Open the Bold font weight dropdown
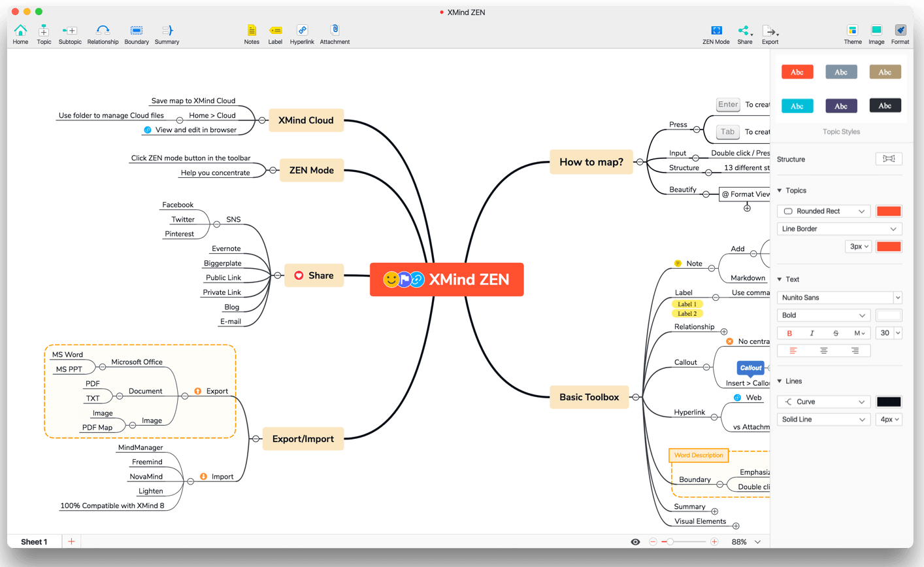The width and height of the screenshot is (924, 567). tap(823, 315)
